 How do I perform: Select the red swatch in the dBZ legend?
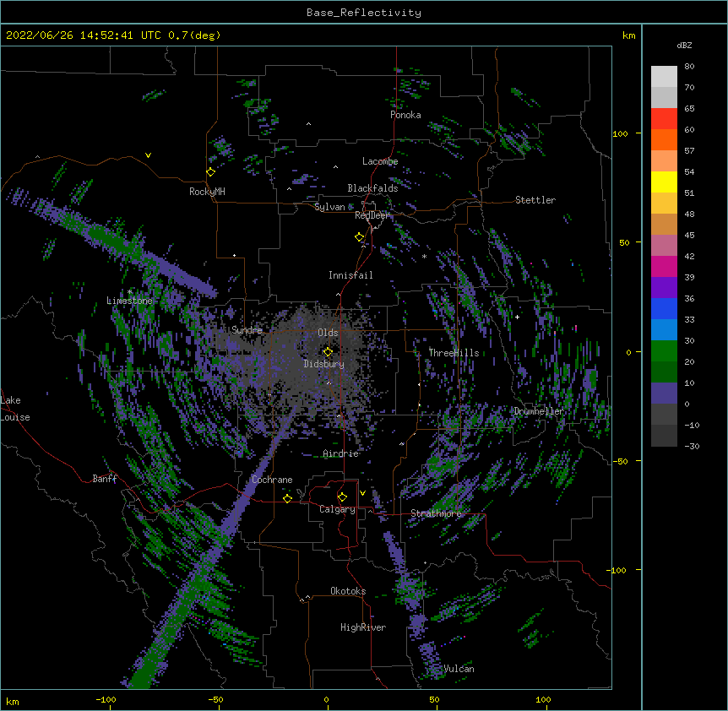664,119
